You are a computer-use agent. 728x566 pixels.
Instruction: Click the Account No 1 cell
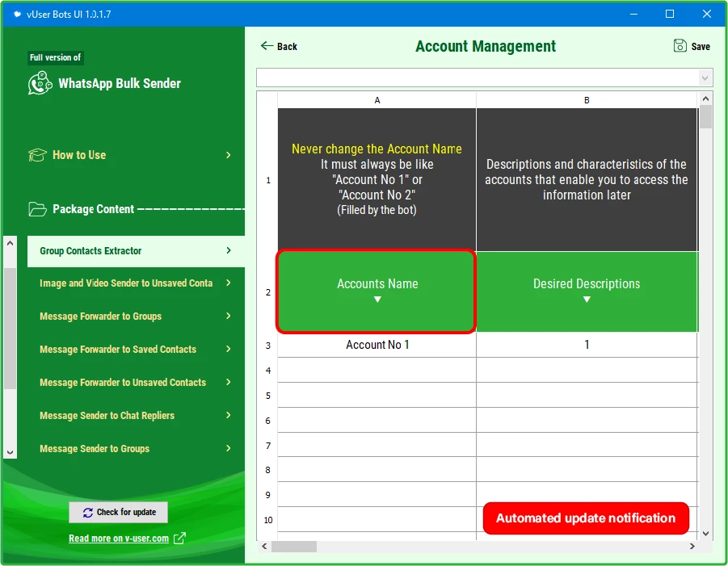[377, 345]
